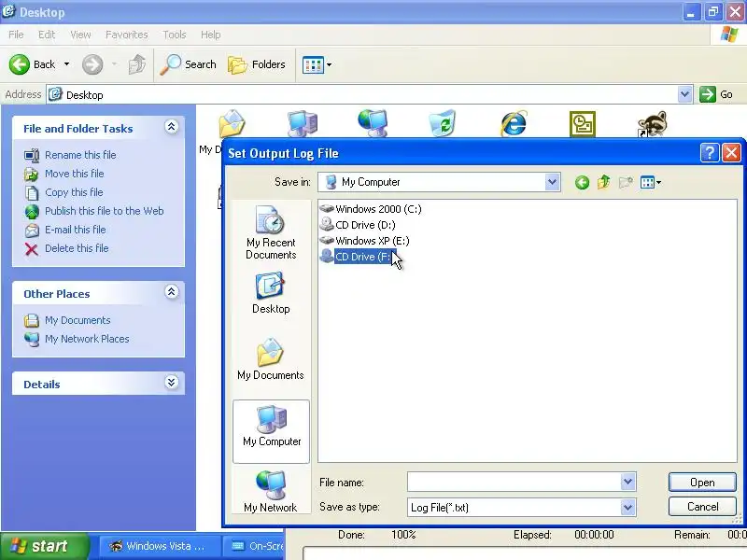Click the Up folder icon in Explorer toolbar
747x560 pixels.
point(136,64)
